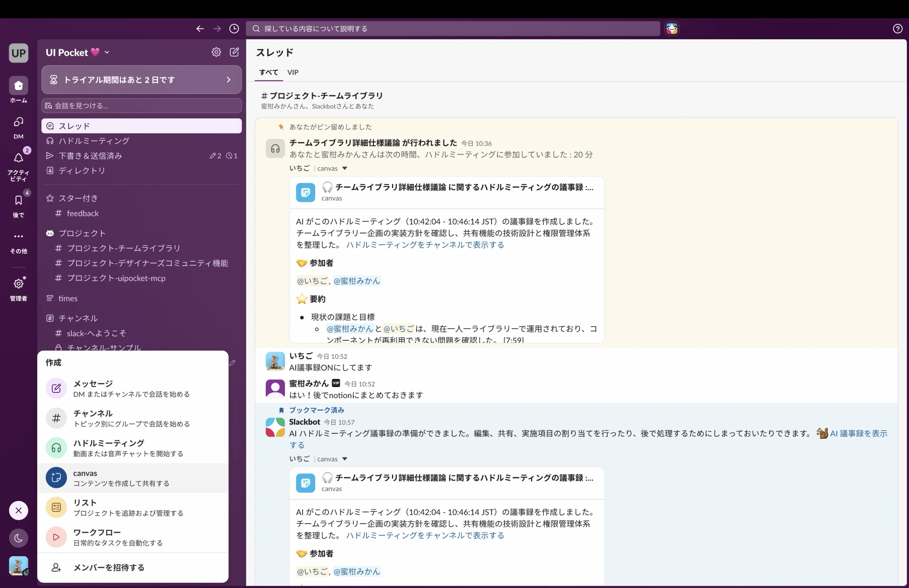Click @いちご mention in second 参加者 list
The height and width of the screenshot is (588, 909).
click(x=312, y=571)
